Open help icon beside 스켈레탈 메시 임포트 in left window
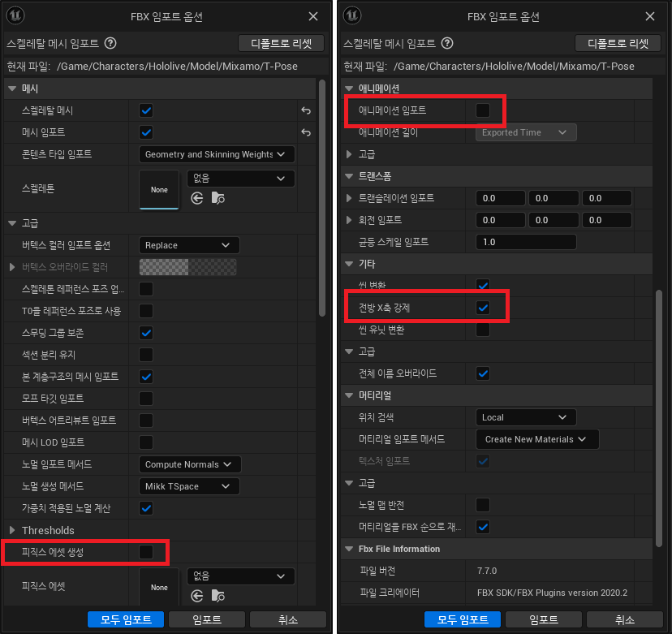This screenshot has width=672, height=634. click(x=110, y=43)
